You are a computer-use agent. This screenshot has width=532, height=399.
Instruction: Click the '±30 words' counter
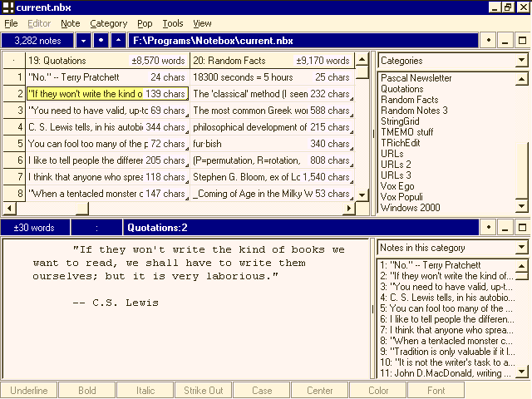[35, 227]
